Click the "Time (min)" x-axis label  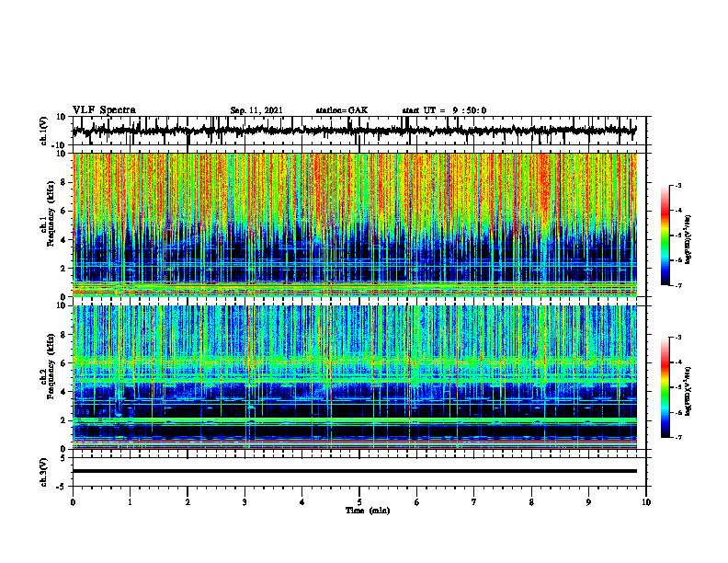[368, 511]
